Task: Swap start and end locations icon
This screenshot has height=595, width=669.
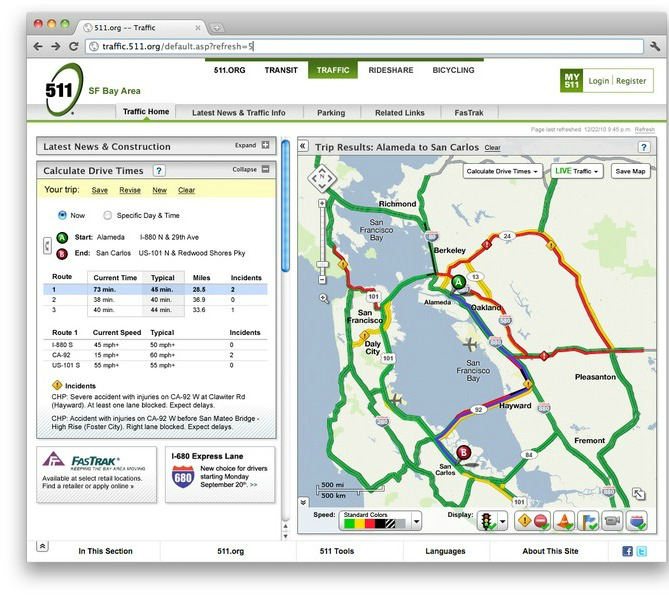Action: click(x=47, y=245)
